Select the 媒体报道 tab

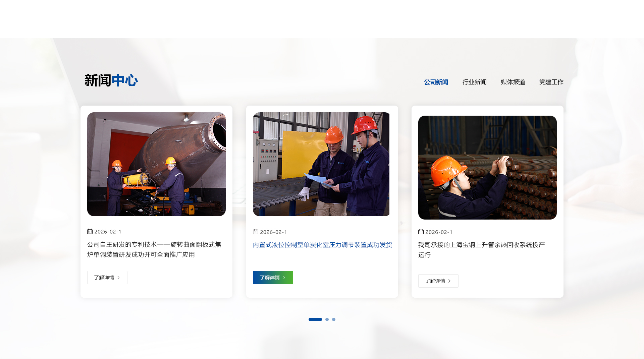click(513, 82)
